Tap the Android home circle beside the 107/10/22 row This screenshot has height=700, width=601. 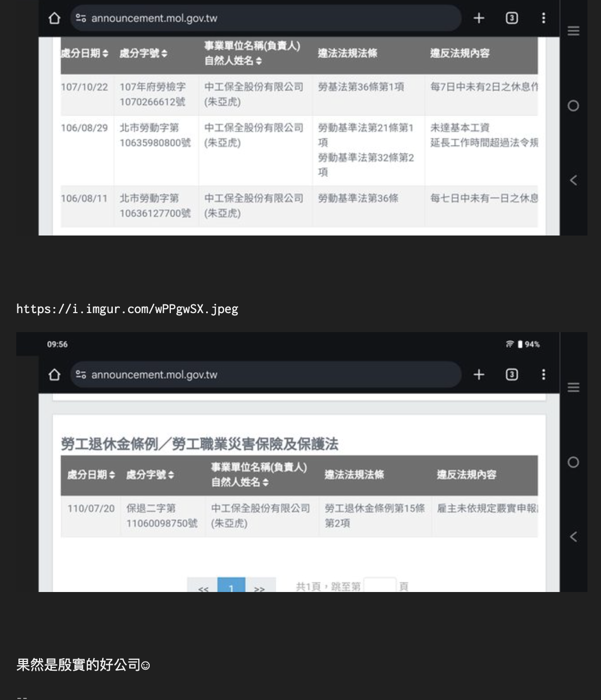(573, 106)
